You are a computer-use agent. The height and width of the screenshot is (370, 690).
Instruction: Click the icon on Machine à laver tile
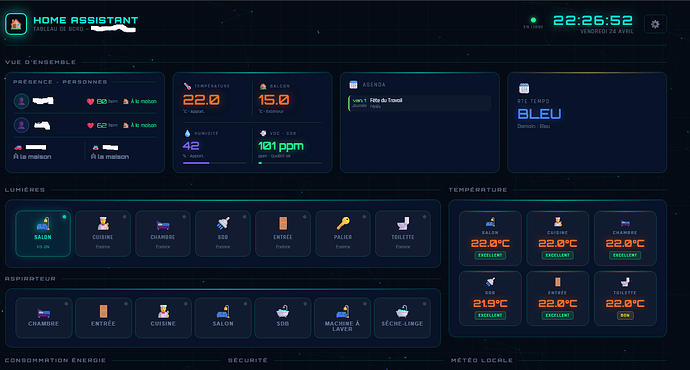pyautogui.click(x=342, y=311)
